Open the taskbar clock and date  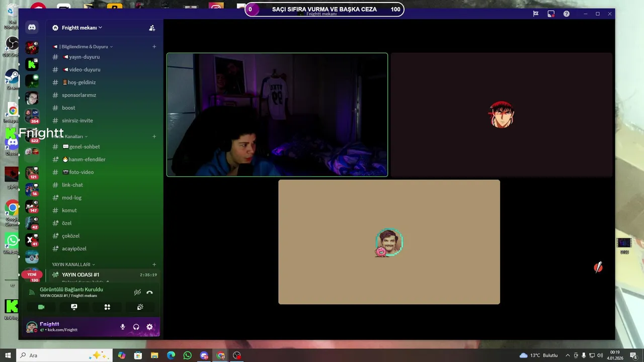(615, 355)
